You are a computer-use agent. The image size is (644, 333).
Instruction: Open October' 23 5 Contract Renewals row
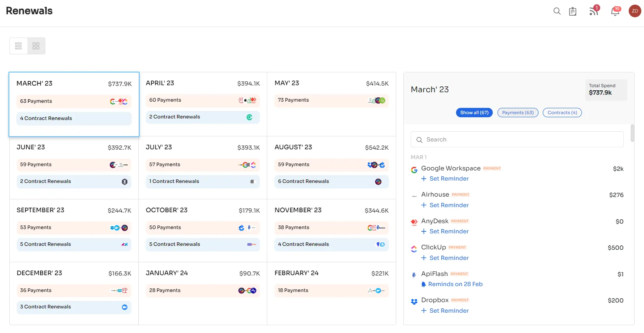(203, 244)
